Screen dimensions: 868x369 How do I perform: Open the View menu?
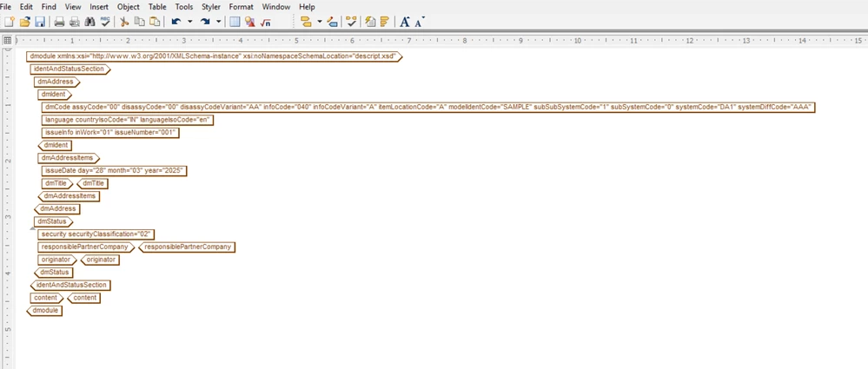73,7
